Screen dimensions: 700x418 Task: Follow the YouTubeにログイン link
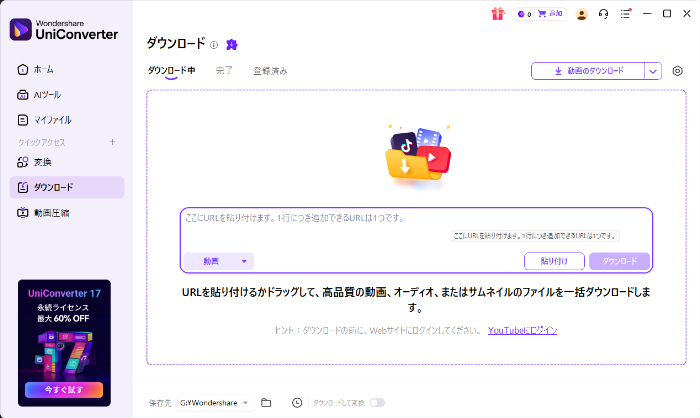click(x=522, y=330)
